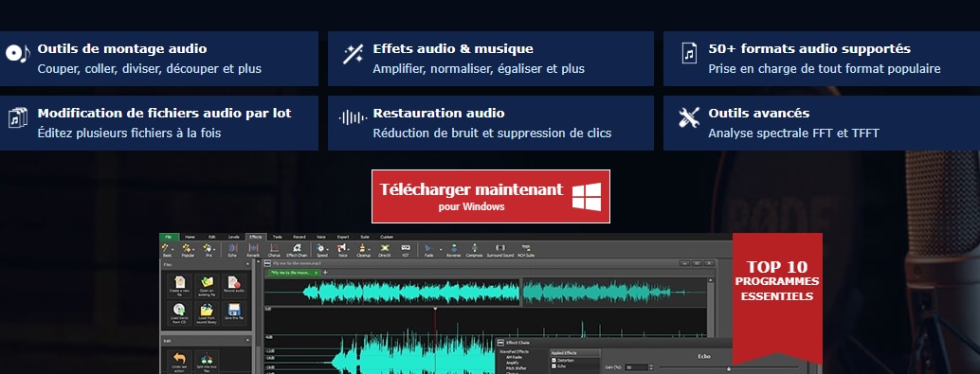
Task: Click the Basic effects wand icon
Action: [x=165, y=248]
